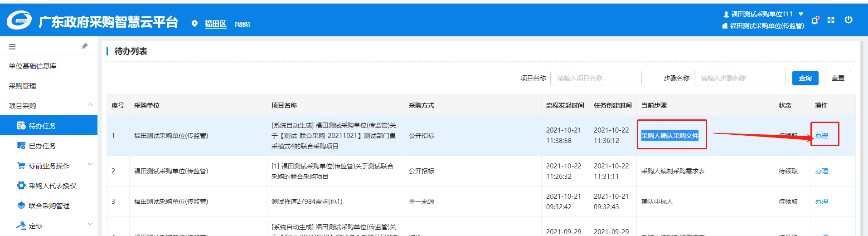Open 待办任务 in sidebar
This screenshot has height=236, width=868.
click(42, 126)
